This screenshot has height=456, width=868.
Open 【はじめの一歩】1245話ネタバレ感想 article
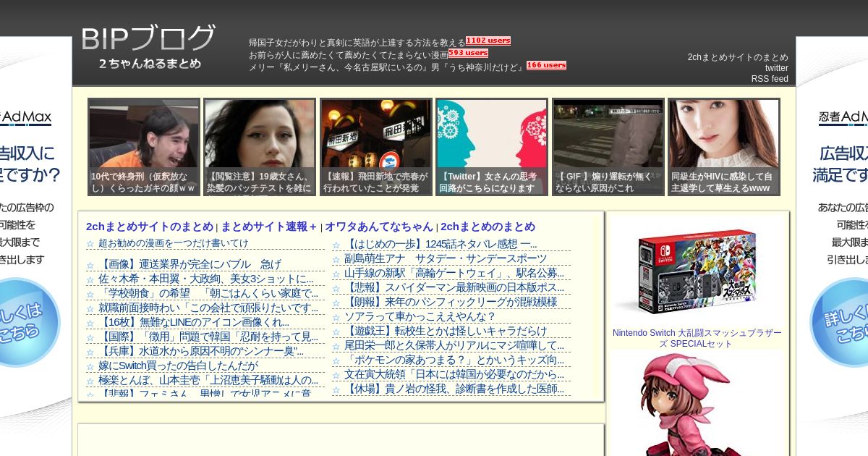coord(441,244)
